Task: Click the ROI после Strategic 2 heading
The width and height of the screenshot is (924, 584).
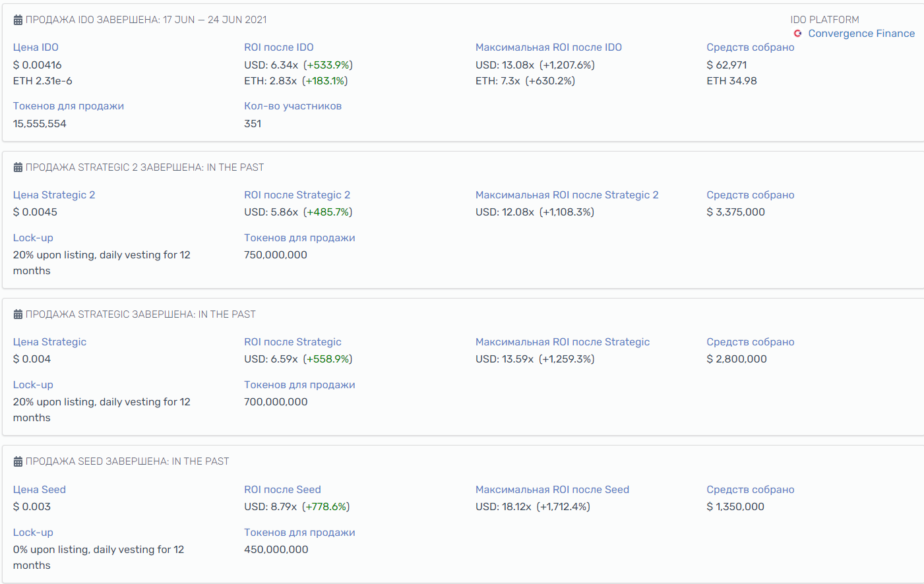Action: 297,195
